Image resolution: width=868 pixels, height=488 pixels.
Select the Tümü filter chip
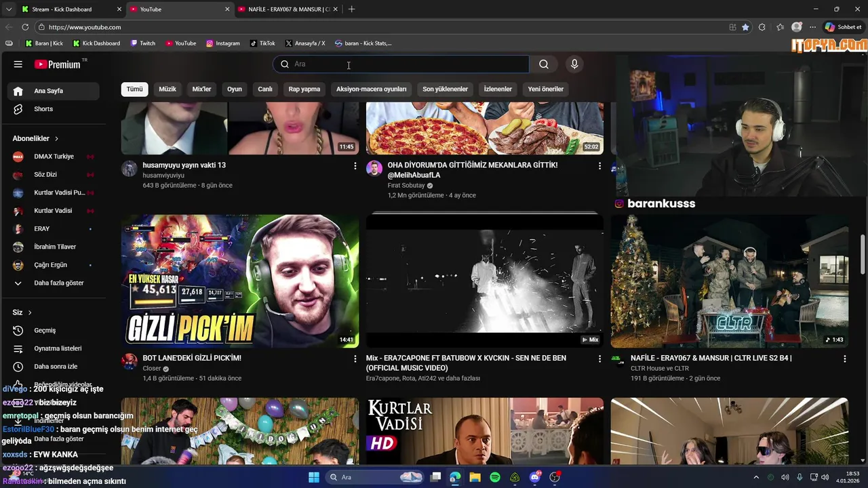click(134, 89)
